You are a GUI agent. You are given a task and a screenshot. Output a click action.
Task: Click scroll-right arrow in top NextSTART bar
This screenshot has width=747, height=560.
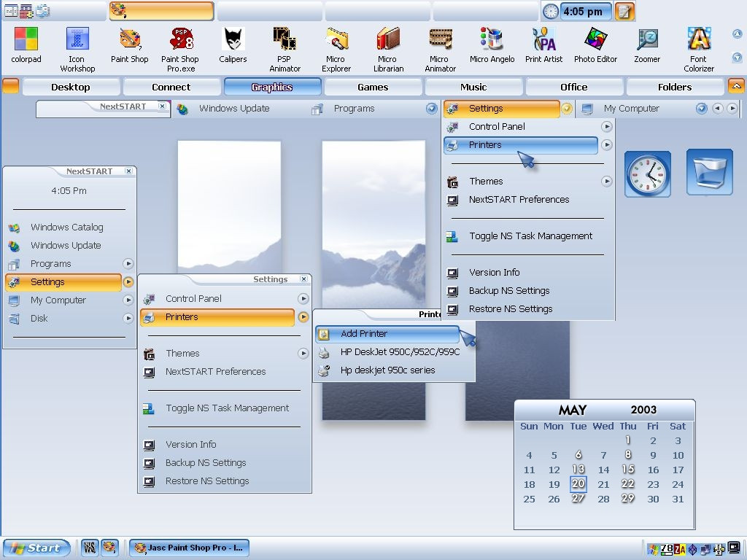[x=732, y=109]
